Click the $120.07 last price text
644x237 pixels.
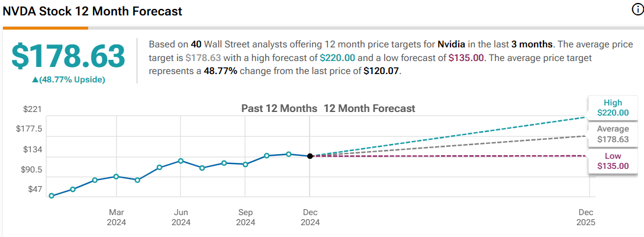click(382, 71)
